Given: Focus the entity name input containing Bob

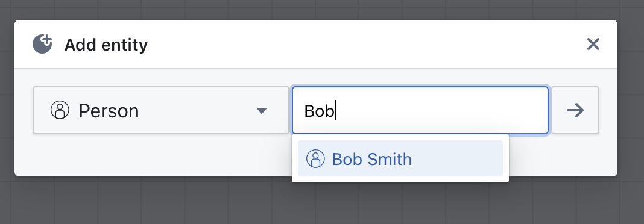Looking at the screenshot, I should (x=420, y=110).
